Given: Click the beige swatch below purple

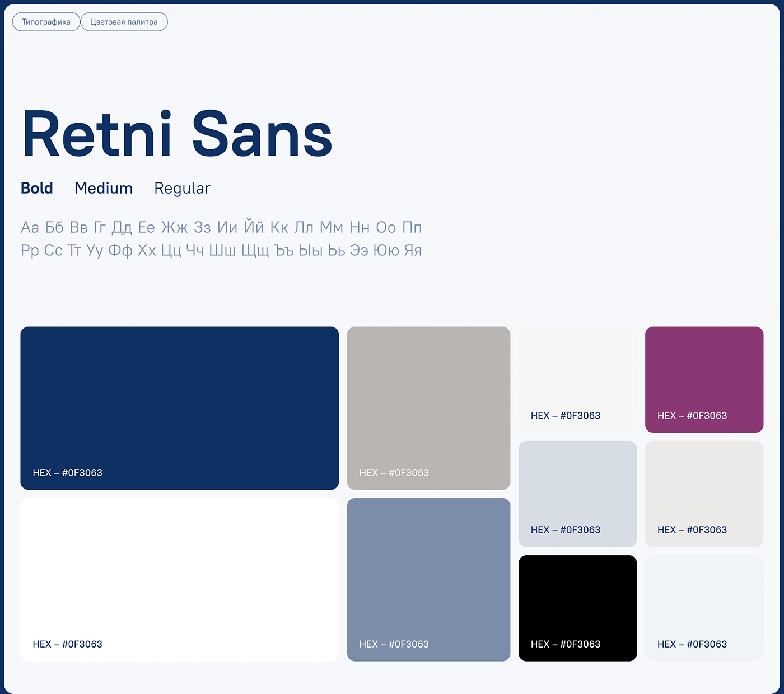Looking at the screenshot, I should tap(704, 494).
